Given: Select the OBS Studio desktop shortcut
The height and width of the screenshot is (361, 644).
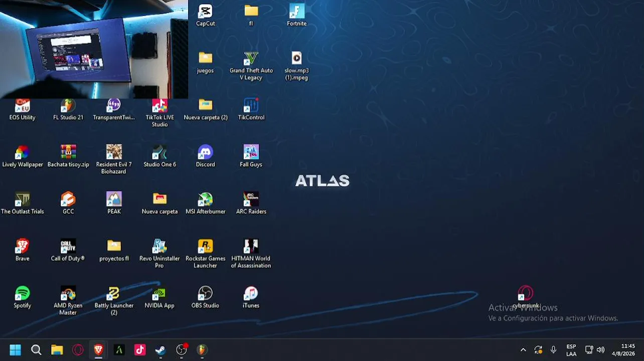Looking at the screenshot, I should (x=205, y=298).
